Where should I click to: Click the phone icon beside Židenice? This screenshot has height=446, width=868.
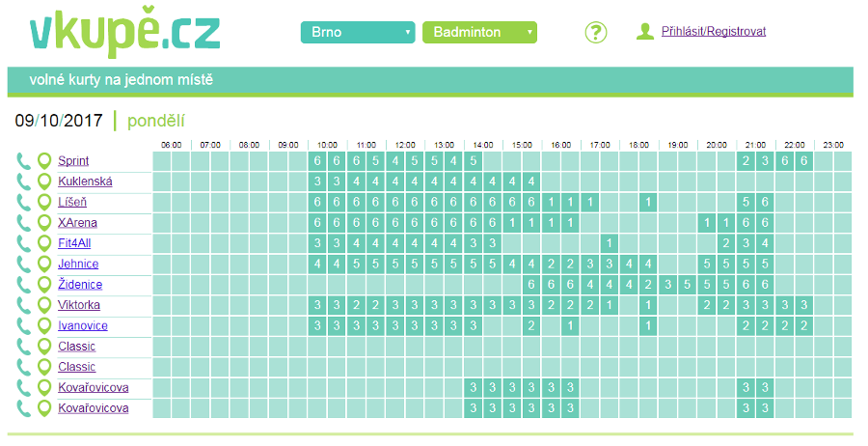coord(23,284)
